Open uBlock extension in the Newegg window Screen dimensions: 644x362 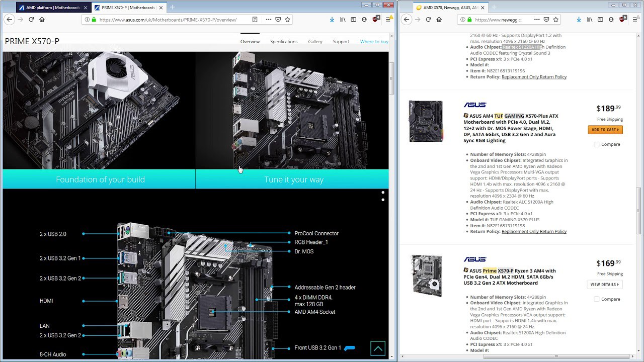pyautogui.click(x=622, y=19)
